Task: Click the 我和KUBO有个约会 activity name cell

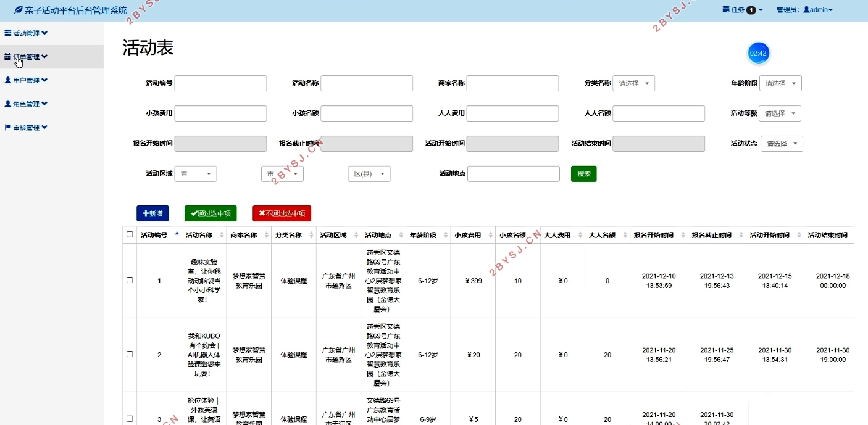Action: tap(204, 355)
